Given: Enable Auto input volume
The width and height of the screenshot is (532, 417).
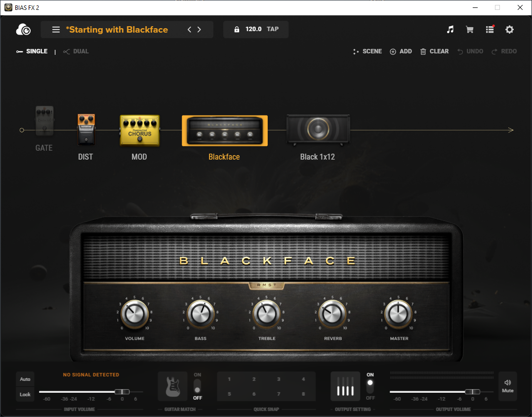Looking at the screenshot, I should (25, 379).
